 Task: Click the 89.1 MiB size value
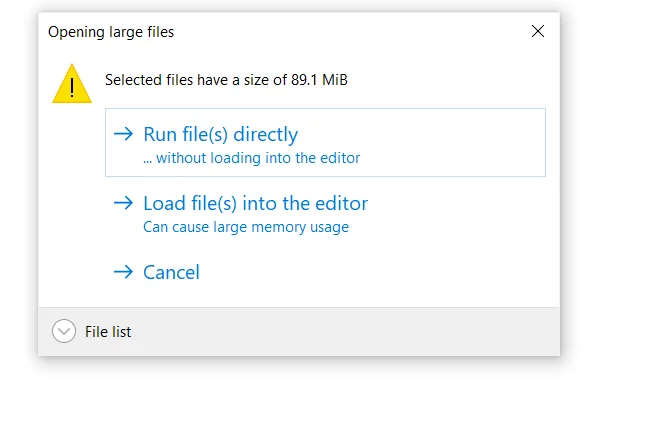(x=319, y=80)
